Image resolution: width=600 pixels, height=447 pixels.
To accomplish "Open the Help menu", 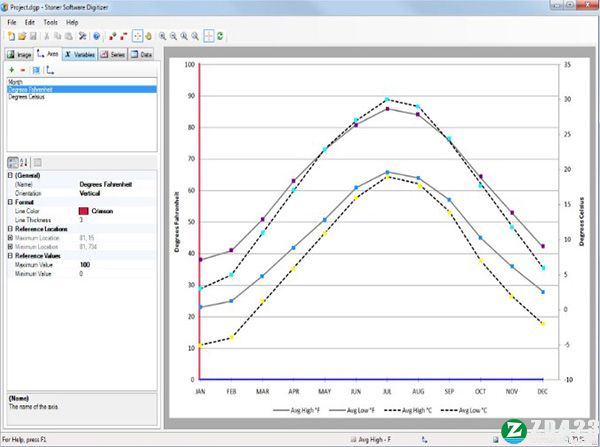I will [x=72, y=22].
